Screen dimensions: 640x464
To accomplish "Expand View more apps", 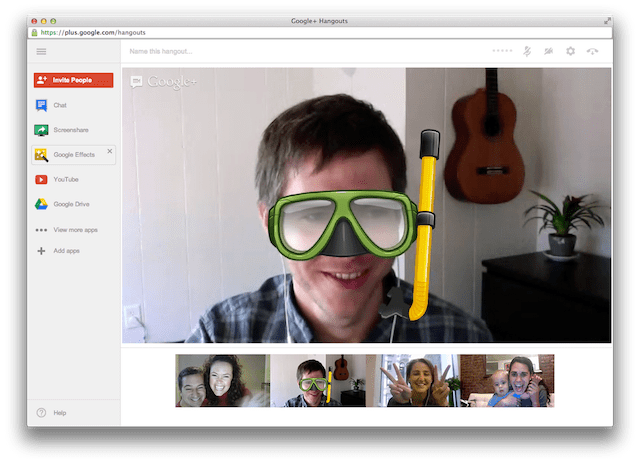I will (x=76, y=230).
